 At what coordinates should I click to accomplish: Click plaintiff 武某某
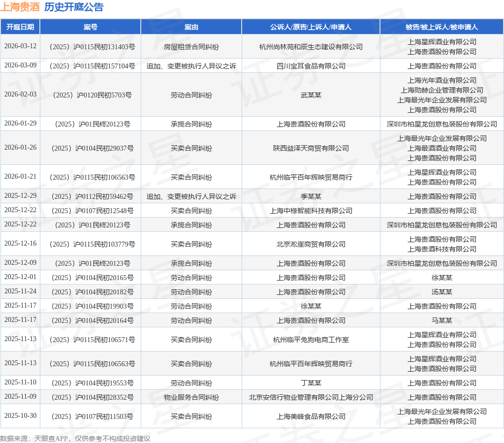[x=311, y=95]
